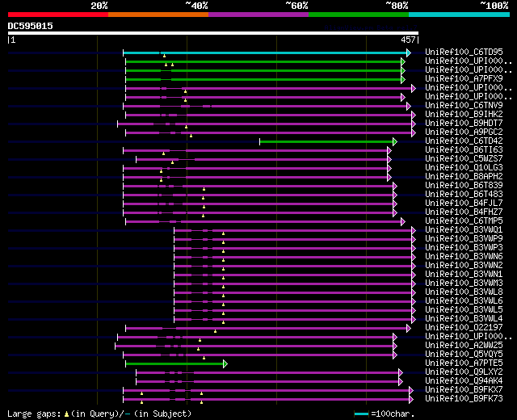Open hit UniRef100_B9HDT7

464,124
